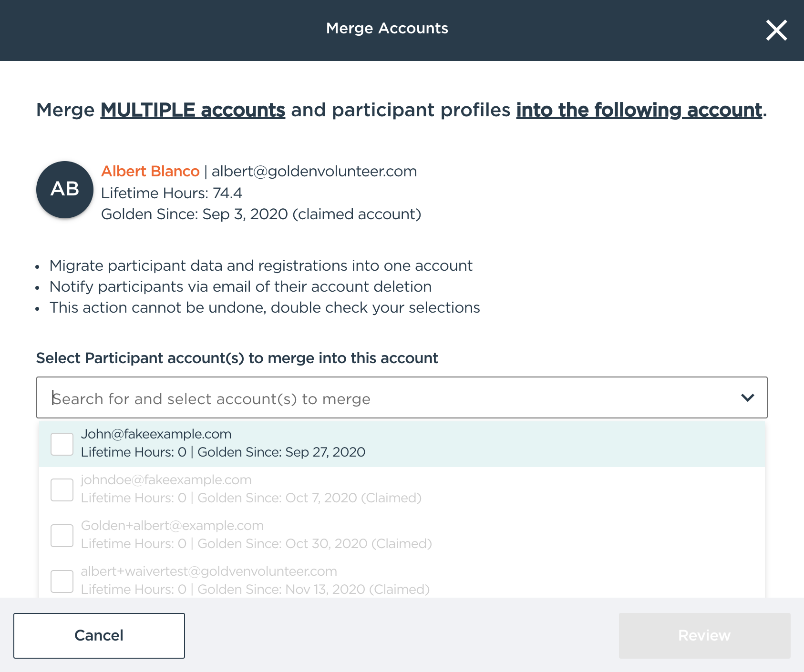Focus the search accounts to merge field

click(381, 398)
